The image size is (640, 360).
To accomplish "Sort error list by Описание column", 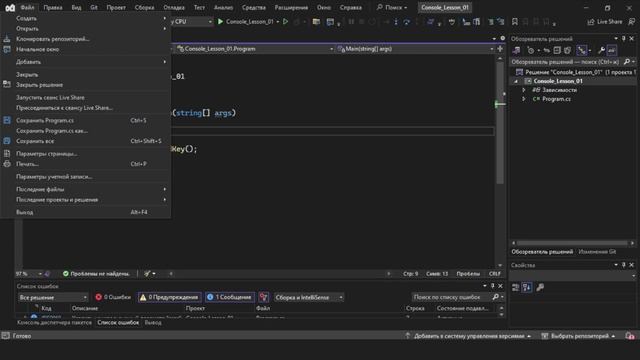I will [x=85, y=308].
